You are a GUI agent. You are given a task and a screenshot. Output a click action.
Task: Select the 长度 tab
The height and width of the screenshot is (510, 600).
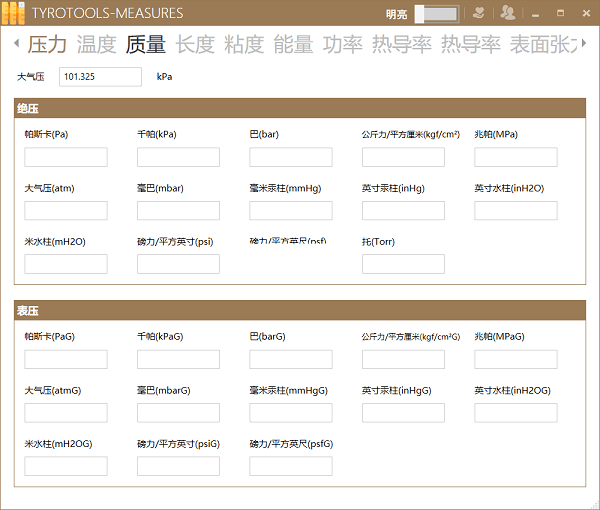[x=195, y=44]
